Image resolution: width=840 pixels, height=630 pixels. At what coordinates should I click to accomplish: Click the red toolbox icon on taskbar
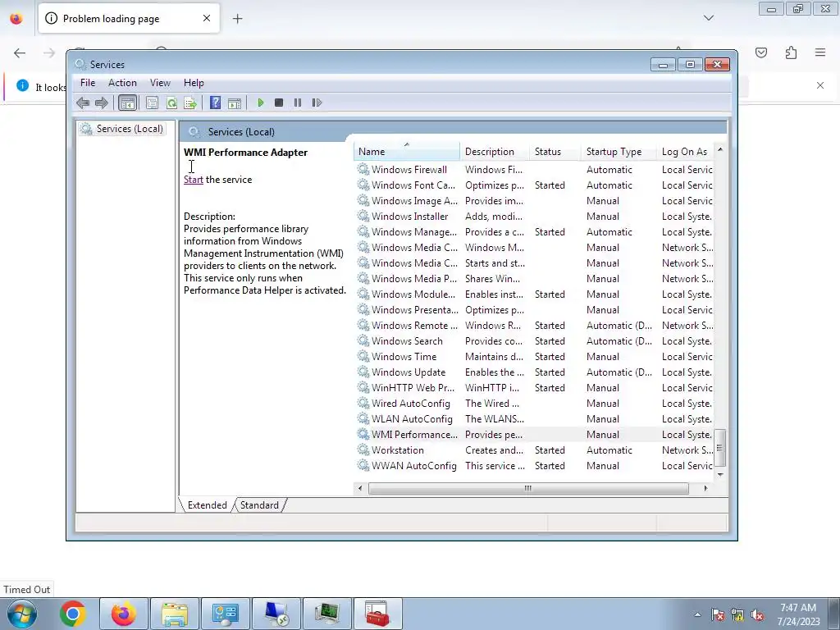[x=377, y=614]
